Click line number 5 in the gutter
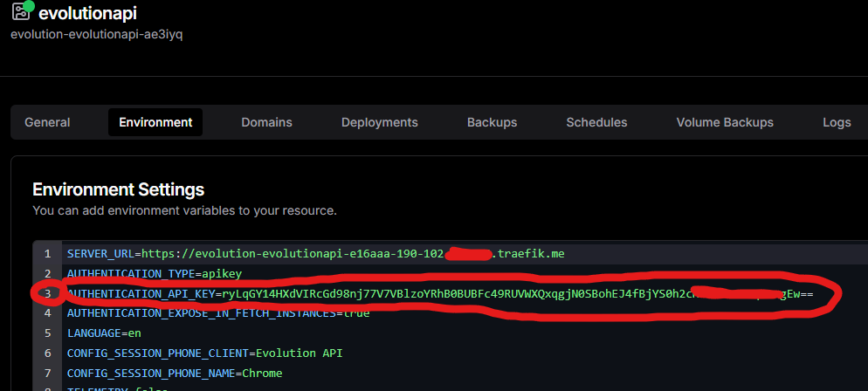 pos(47,333)
